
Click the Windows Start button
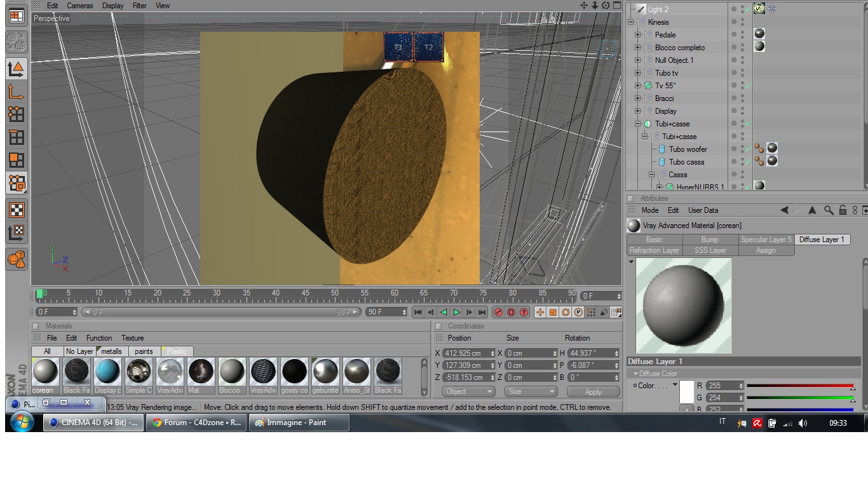[22, 423]
